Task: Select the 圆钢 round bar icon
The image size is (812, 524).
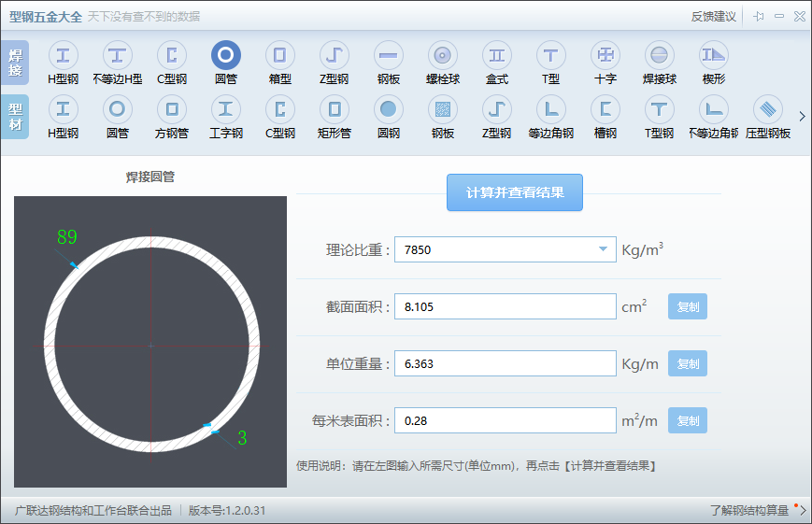Action: point(388,109)
